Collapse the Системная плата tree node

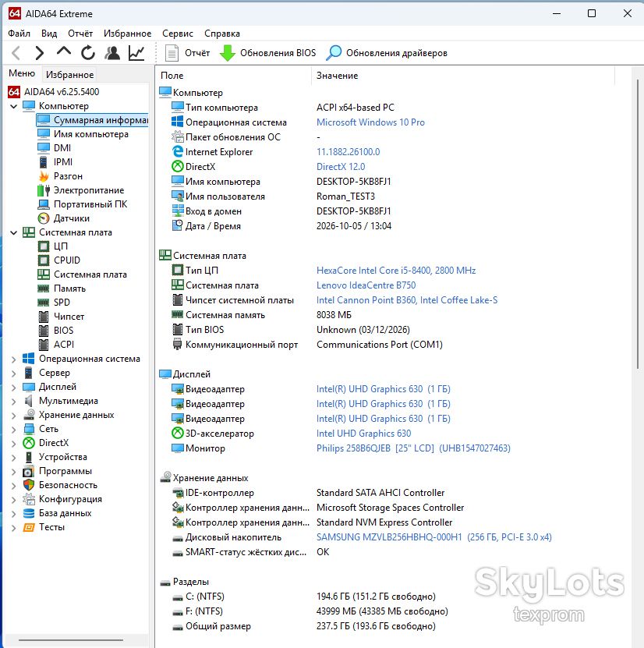pos(13,232)
